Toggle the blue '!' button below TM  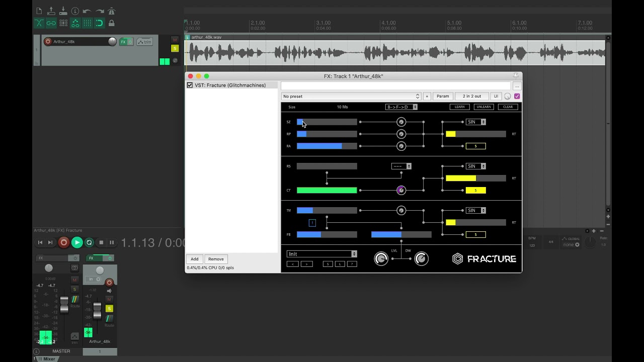[x=312, y=223]
